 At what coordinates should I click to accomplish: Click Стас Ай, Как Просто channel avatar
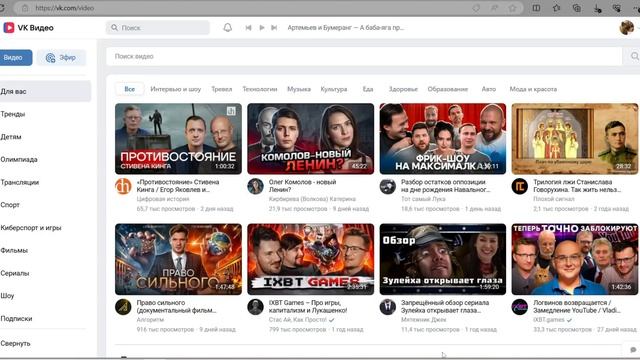point(256,307)
